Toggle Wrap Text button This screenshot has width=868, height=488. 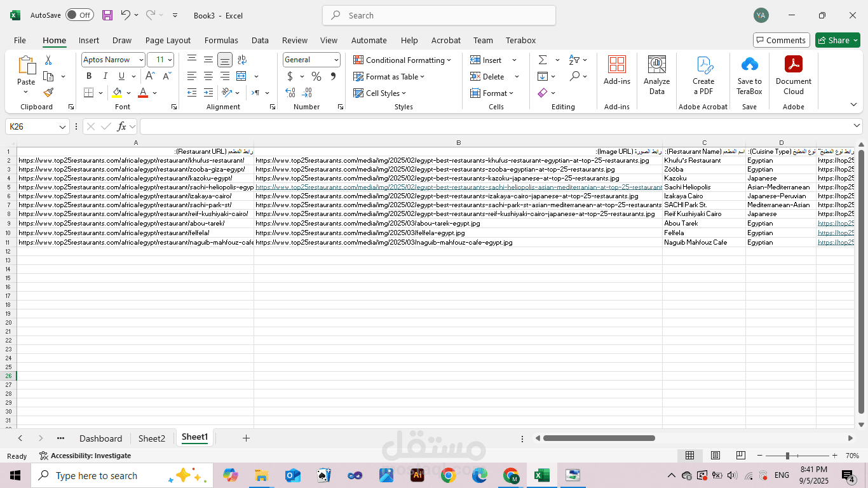pyautogui.click(x=242, y=60)
